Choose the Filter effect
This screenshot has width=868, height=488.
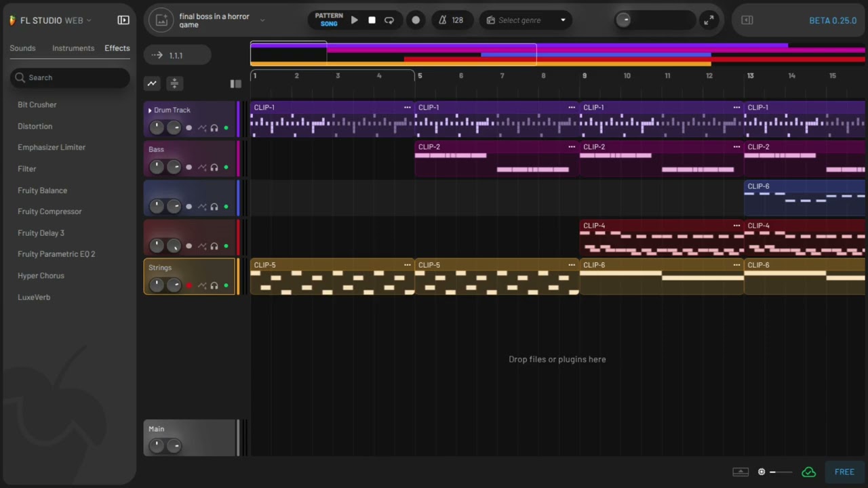27,169
